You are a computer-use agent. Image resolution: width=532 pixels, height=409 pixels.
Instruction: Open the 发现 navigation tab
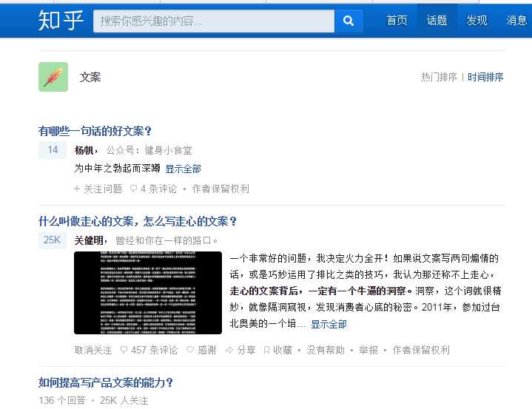477,21
